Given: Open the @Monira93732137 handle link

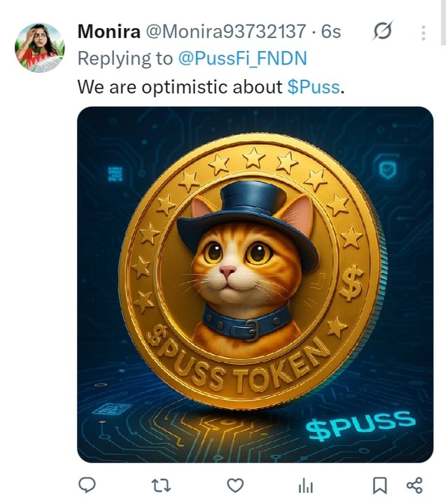Looking at the screenshot, I should (226, 31).
